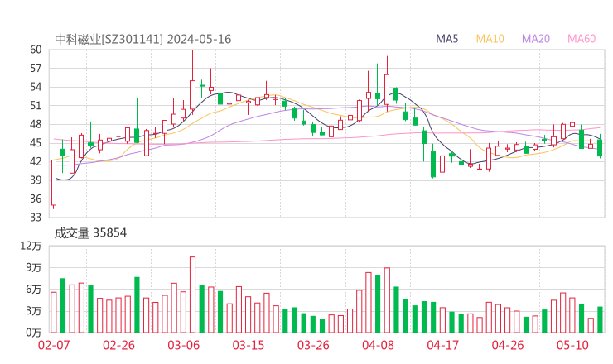The height and width of the screenshot is (364, 613).
Task: Click the 12万 volume axis value
Action: [31, 246]
